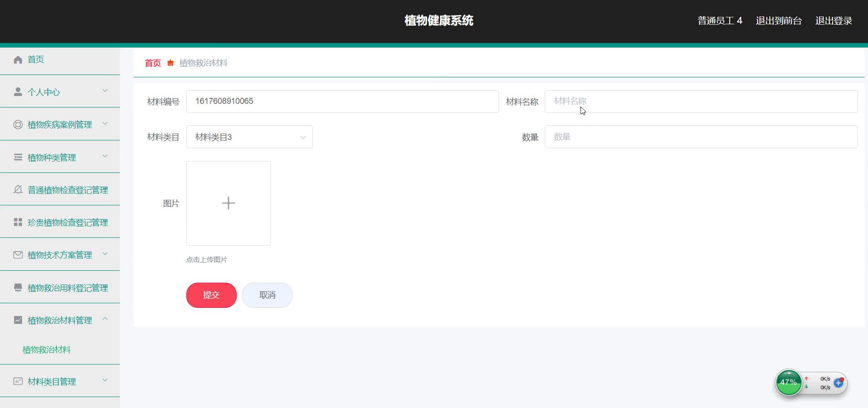This screenshot has width=868, height=408.
Task: Click the home icon beside 首页 in sidebar
Action: pyautogui.click(x=18, y=59)
